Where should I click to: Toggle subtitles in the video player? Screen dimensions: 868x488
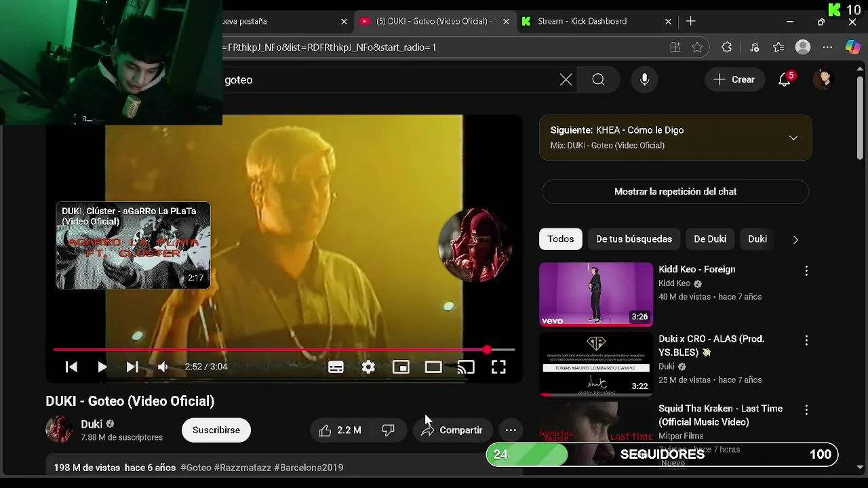336,367
